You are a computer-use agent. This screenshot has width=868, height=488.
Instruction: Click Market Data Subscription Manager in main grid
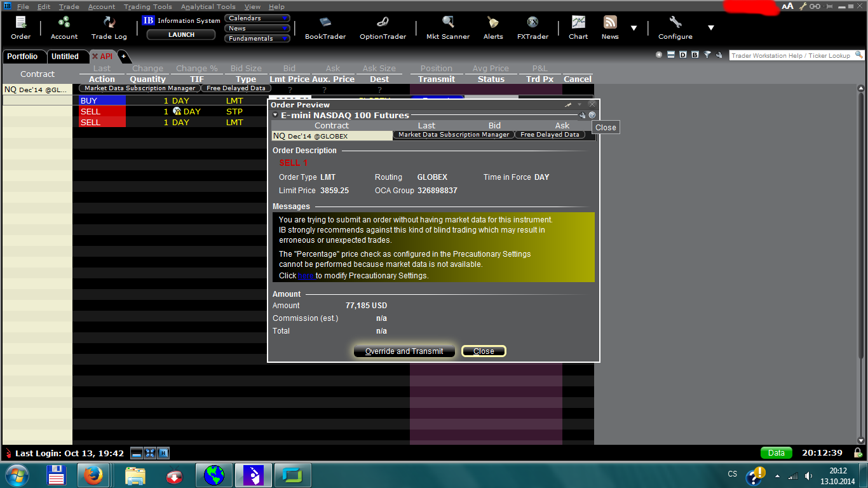[x=140, y=88]
